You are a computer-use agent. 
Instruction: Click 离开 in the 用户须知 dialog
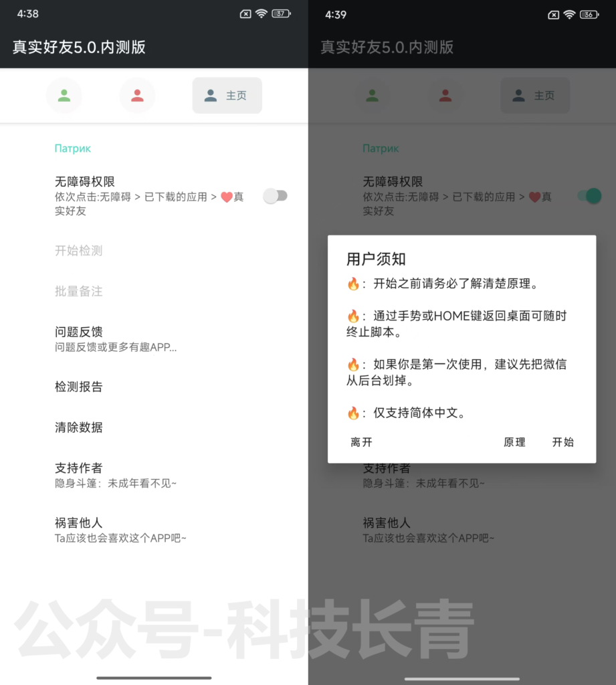(361, 442)
